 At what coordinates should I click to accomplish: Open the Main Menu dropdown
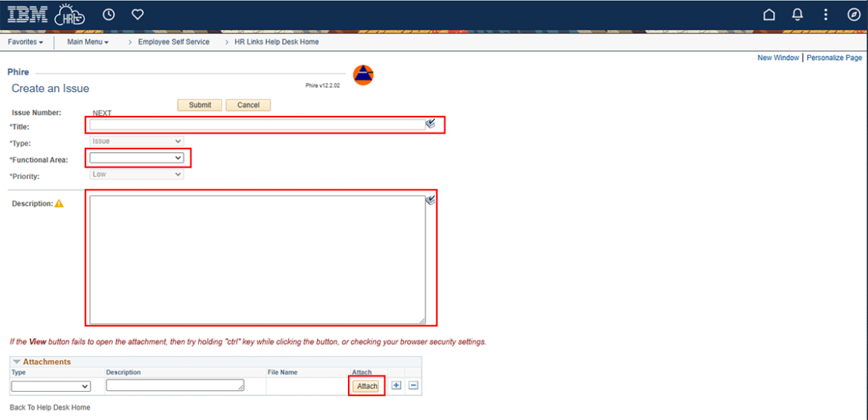[88, 42]
